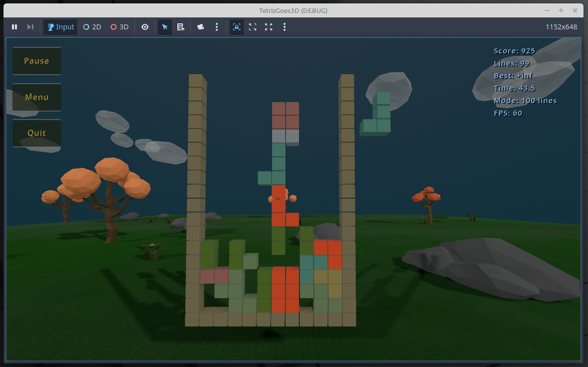The width and height of the screenshot is (588, 367).
Task: Click the 1152x648 resolution label
Action: (561, 27)
